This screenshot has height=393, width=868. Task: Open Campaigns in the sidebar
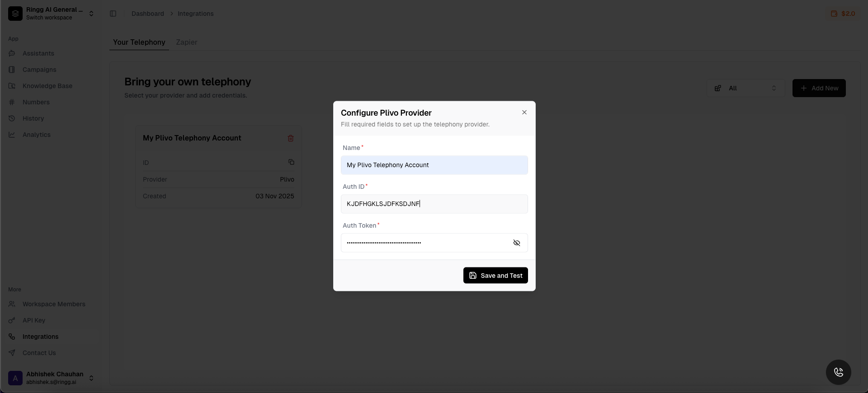(x=39, y=70)
